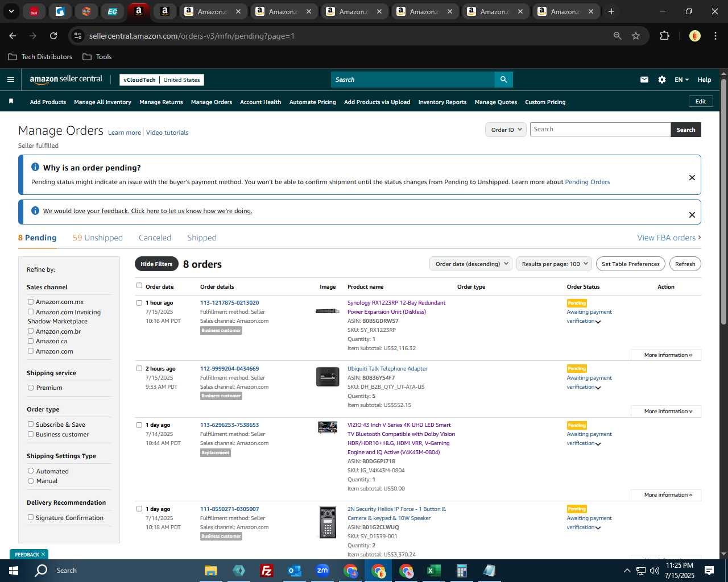Viewport: 728px width, 582px height.
Task: Open the hamburger navigation menu
Action: coord(11,80)
